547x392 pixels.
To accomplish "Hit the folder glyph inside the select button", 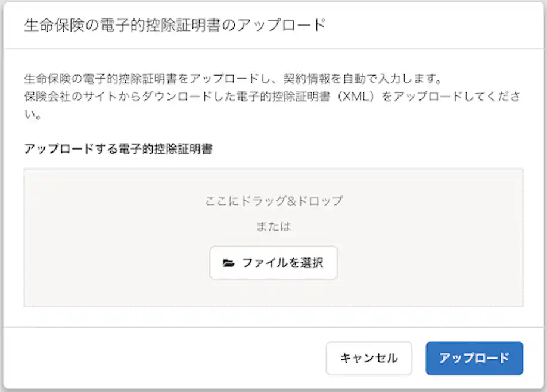I will click(x=229, y=263).
